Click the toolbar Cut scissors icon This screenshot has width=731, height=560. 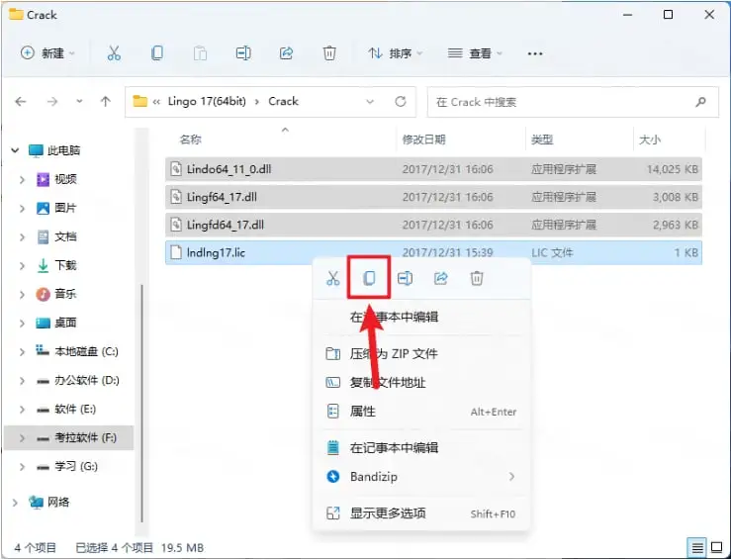(x=114, y=53)
